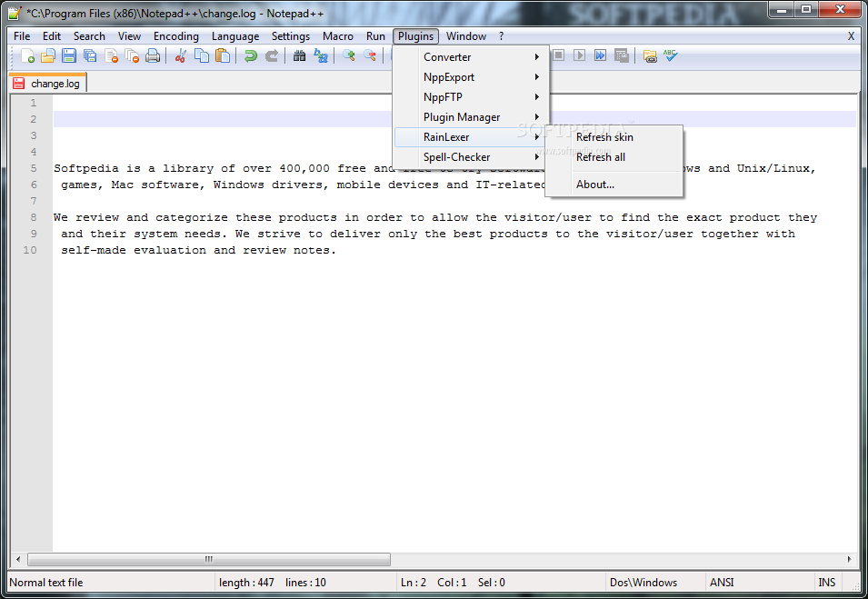
Task: Open the Window menu
Action: (466, 36)
